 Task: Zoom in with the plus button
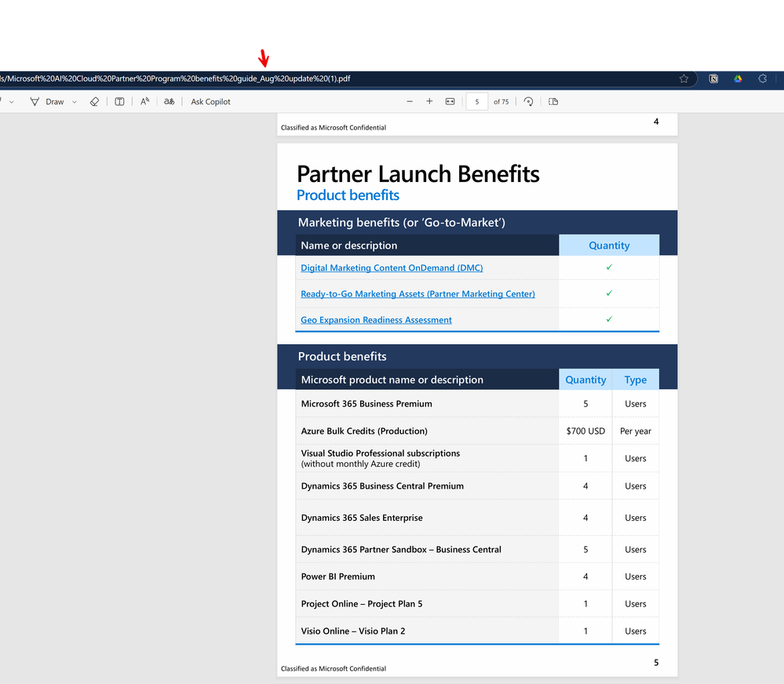429,101
